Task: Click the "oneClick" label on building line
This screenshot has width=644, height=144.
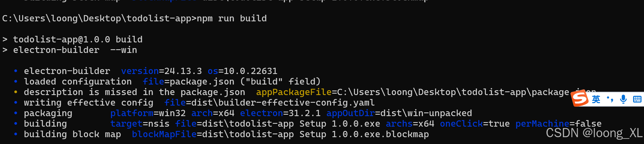Action: tap(461, 124)
